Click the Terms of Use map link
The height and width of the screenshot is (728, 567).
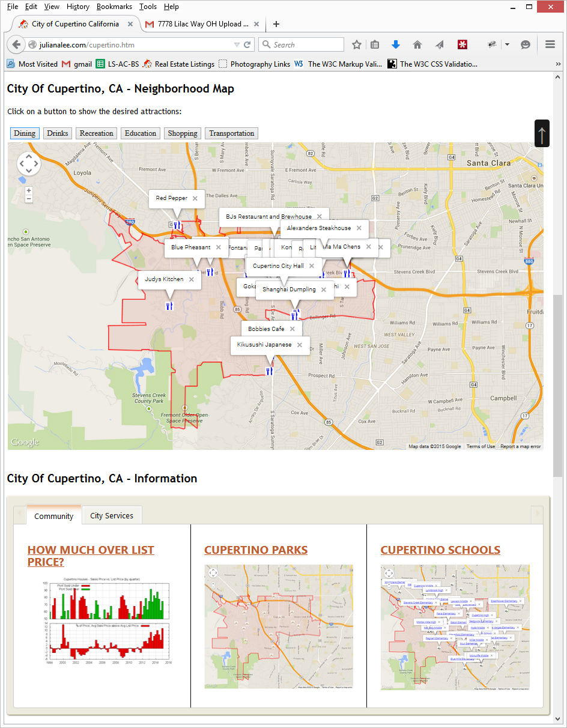pos(481,446)
